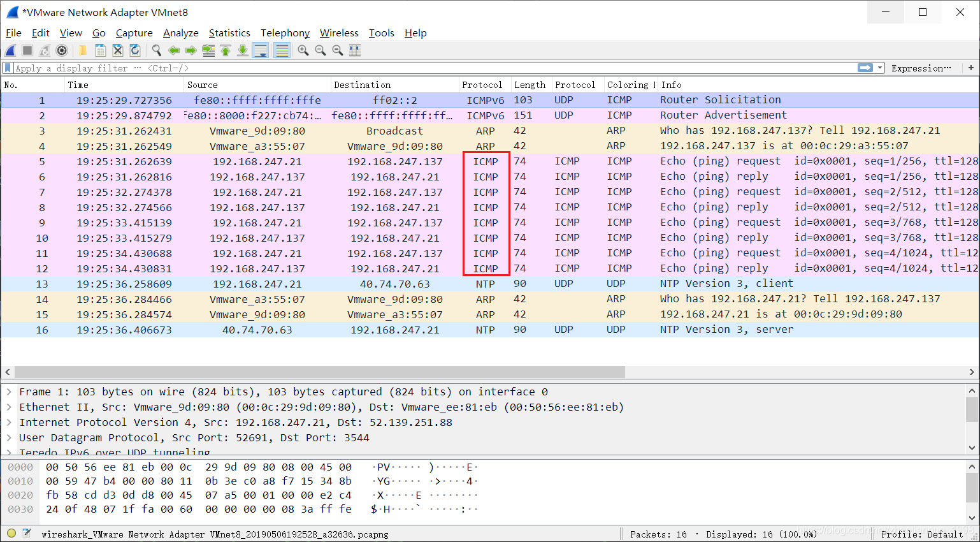Sort by the Info column header
The image size is (980, 542).
(818, 85)
